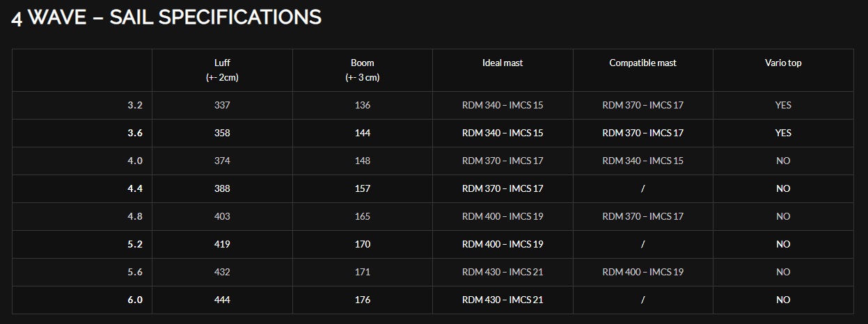868x324 pixels.
Task: Select the Luff column header
Action: [x=222, y=70]
